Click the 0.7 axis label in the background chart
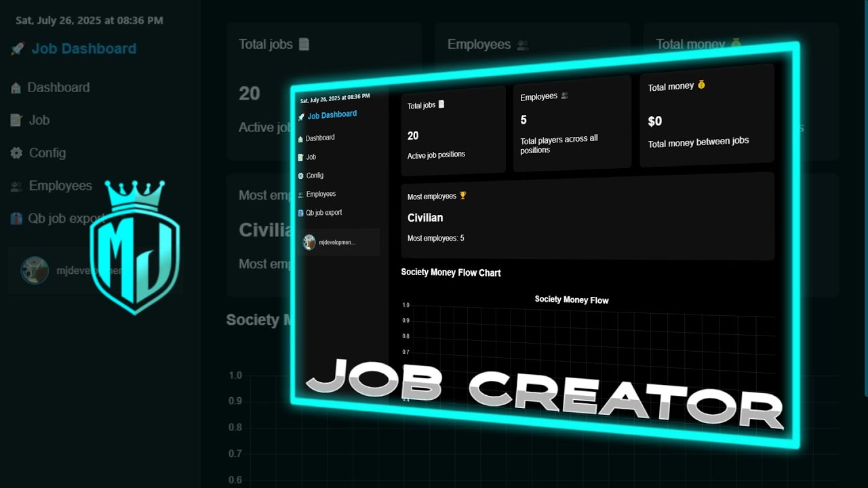This screenshot has width=868, height=488. 235,454
